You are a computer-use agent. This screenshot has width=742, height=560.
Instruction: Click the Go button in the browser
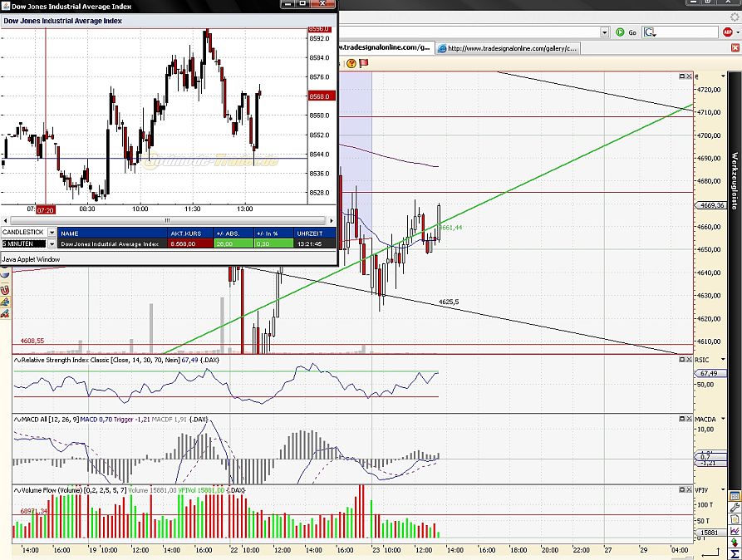[630, 32]
